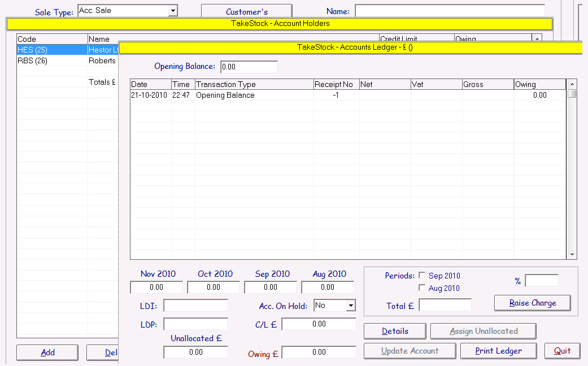
Task: Click the Print Ledger button
Action: click(x=498, y=351)
